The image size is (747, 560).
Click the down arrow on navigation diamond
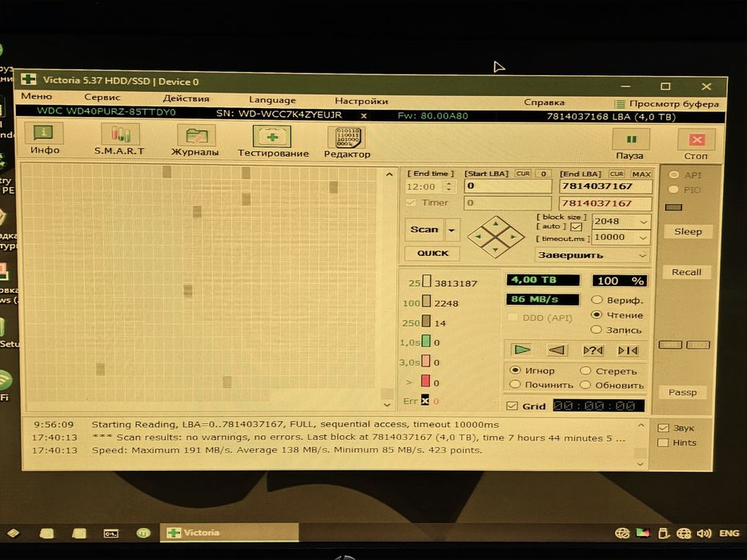[496, 250]
